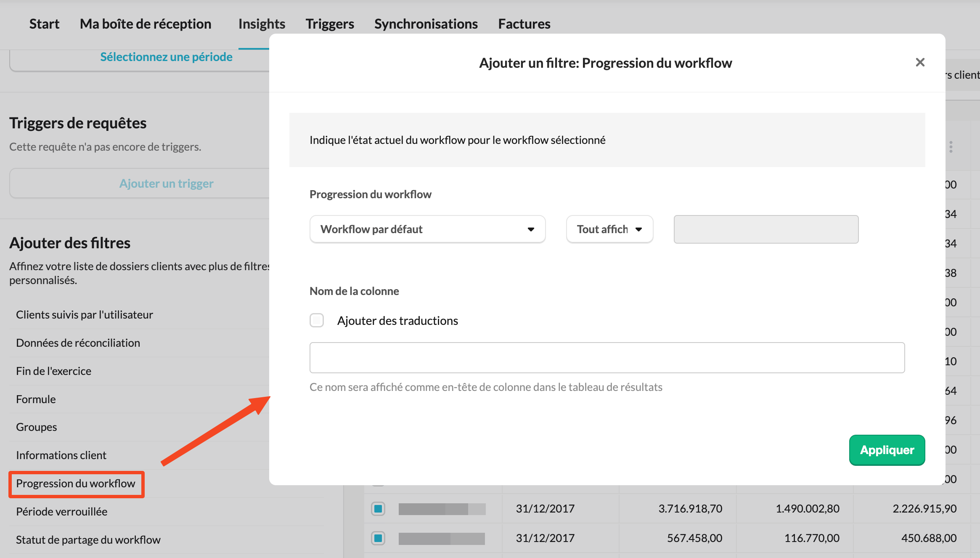Select Statut de partage du workflow filter

88,540
